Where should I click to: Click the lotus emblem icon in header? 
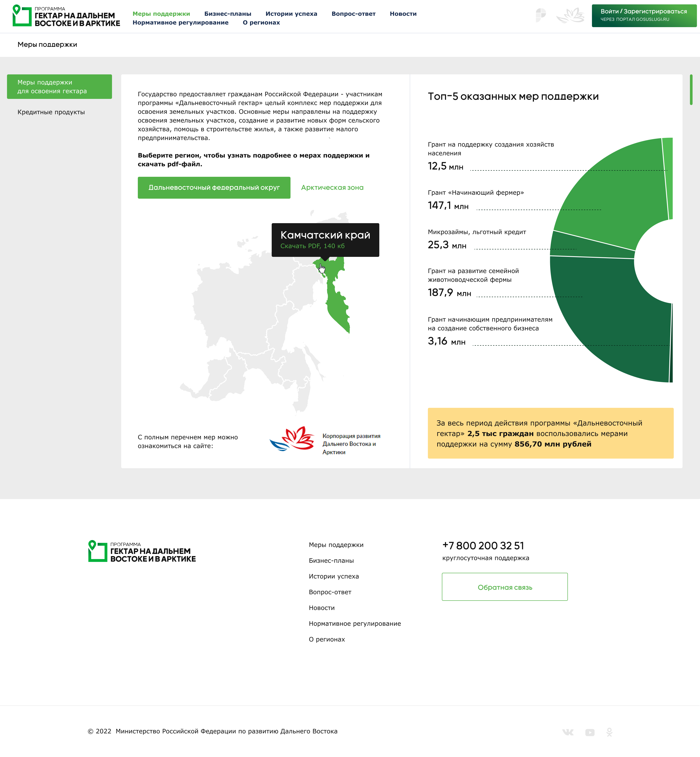coord(570,16)
